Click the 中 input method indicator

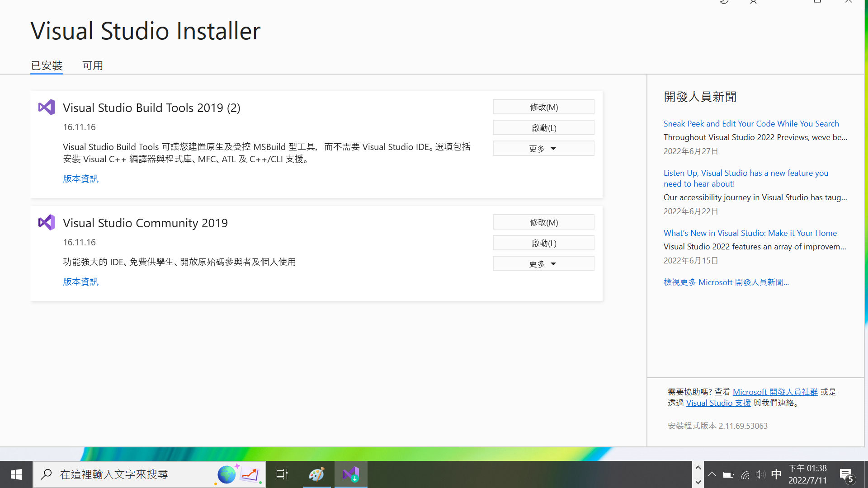click(x=776, y=474)
